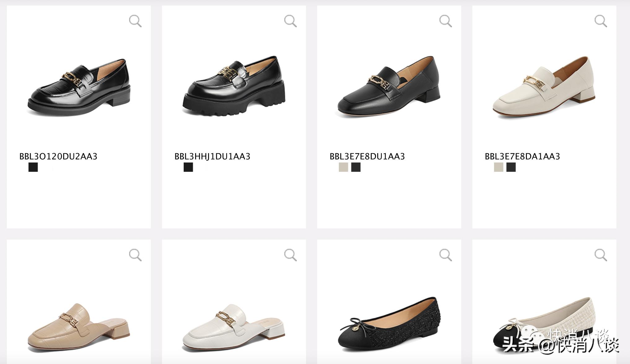
Task: Open product code BBL3O120DU2AA3
Action: (x=58, y=156)
